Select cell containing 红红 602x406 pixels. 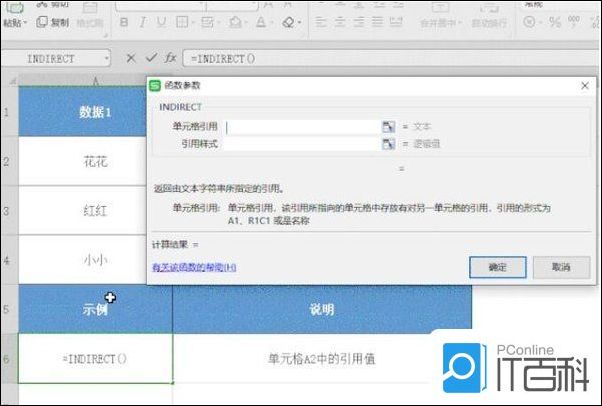[x=83, y=210]
